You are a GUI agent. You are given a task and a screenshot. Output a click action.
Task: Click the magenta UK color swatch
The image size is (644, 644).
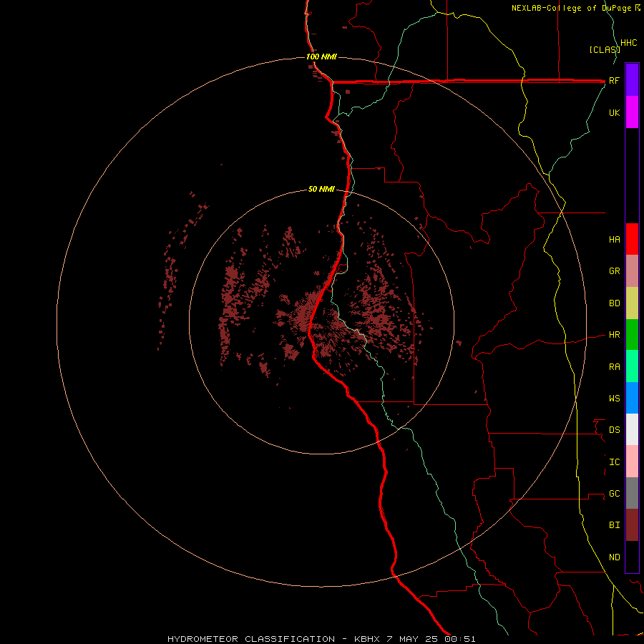632,112
